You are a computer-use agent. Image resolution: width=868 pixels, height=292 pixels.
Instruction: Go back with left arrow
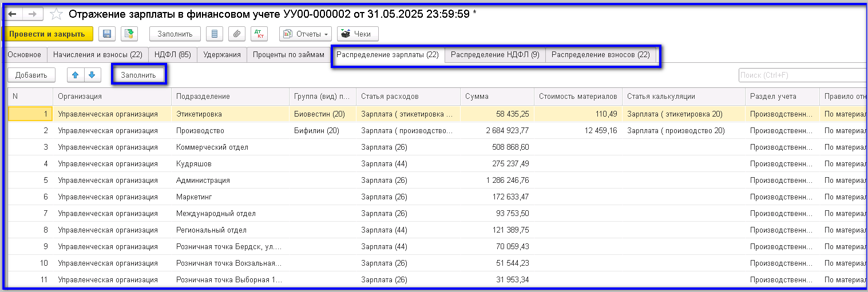point(13,14)
